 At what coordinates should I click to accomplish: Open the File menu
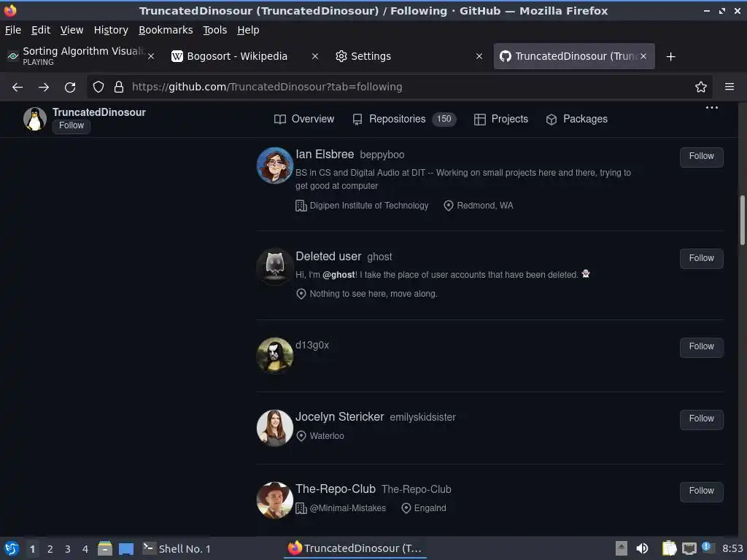(x=13, y=30)
